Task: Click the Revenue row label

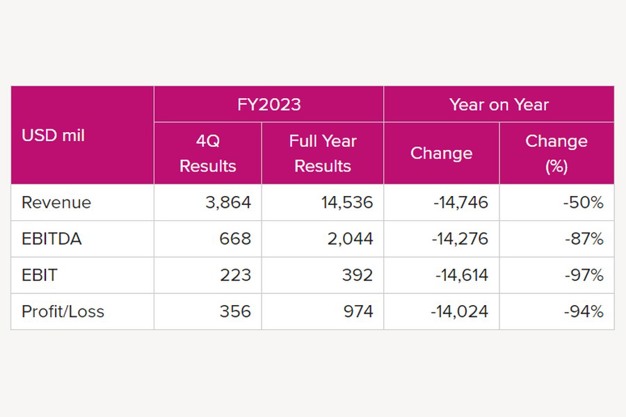Action: (56, 202)
